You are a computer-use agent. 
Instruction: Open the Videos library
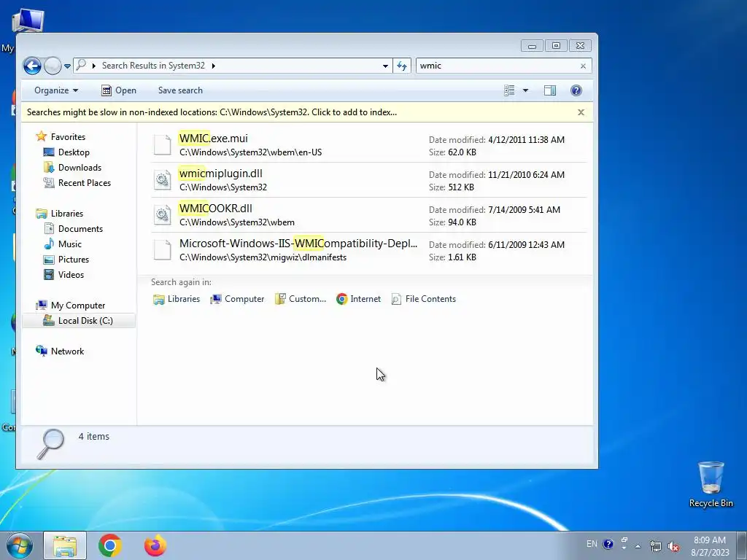pos(71,275)
